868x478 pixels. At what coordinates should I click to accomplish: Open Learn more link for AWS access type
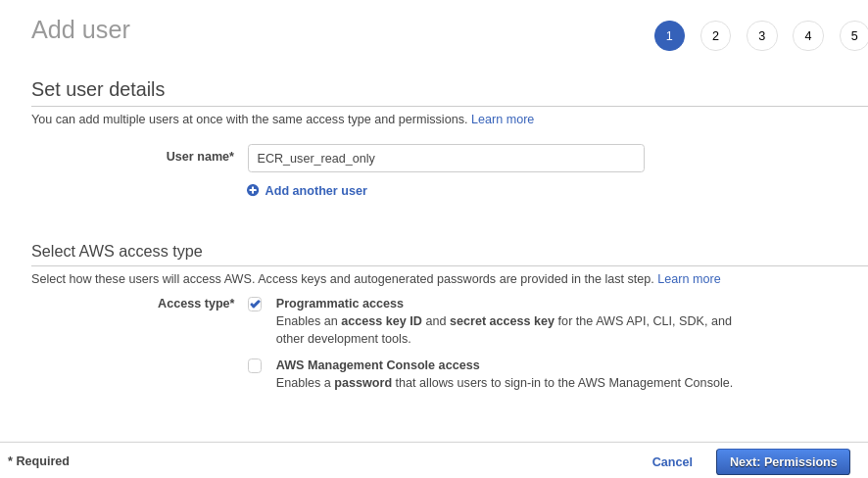click(689, 279)
